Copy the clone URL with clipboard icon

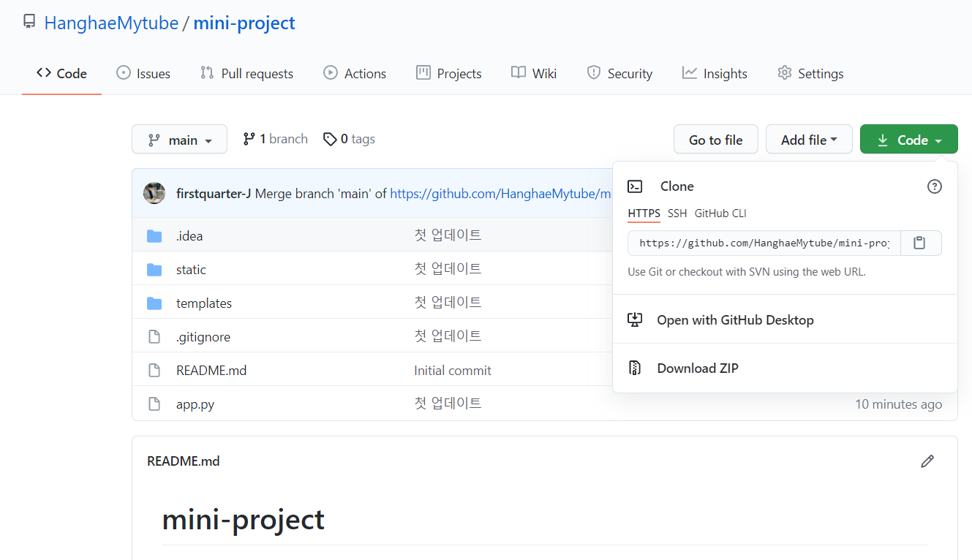pyautogui.click(x=921, y=243)
